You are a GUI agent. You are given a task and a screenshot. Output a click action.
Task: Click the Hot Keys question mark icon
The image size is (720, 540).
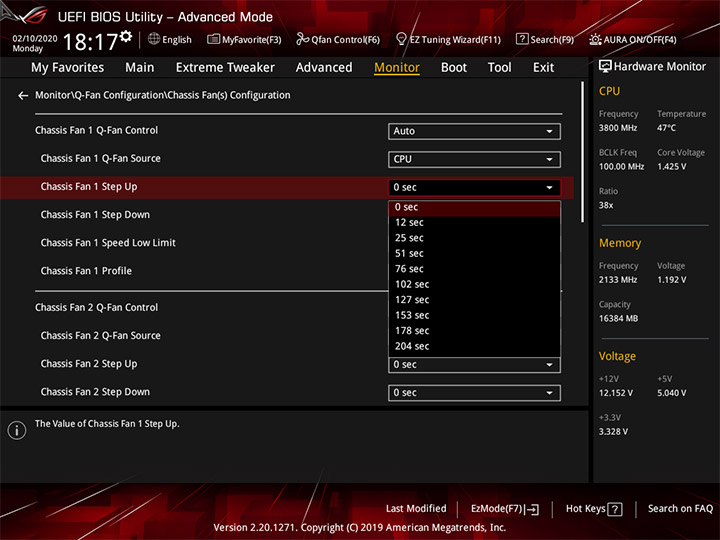(x=615, y=509)
